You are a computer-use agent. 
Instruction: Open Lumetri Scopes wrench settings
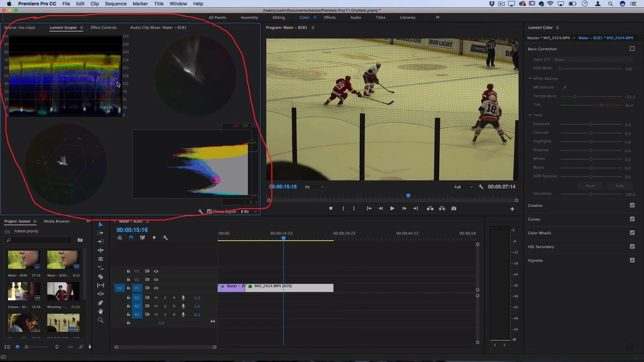click(x=201, y=212)
